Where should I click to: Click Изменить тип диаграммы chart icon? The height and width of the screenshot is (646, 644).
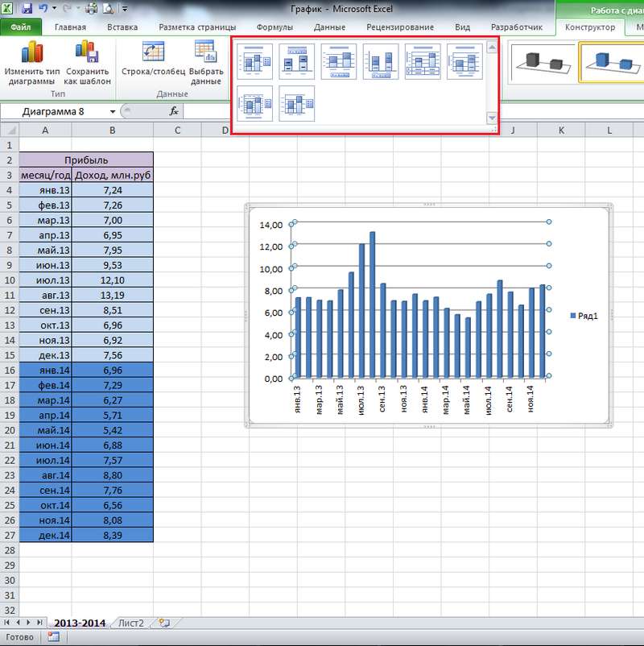tap(31, 52)
